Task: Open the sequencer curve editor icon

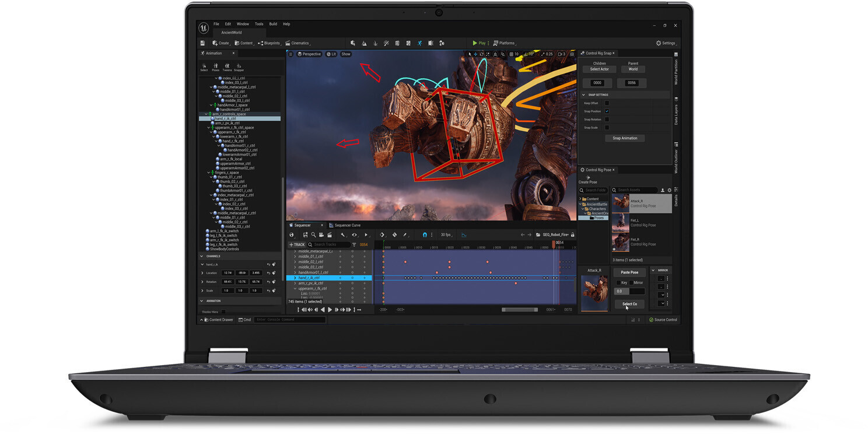Action: pos(464,235)
